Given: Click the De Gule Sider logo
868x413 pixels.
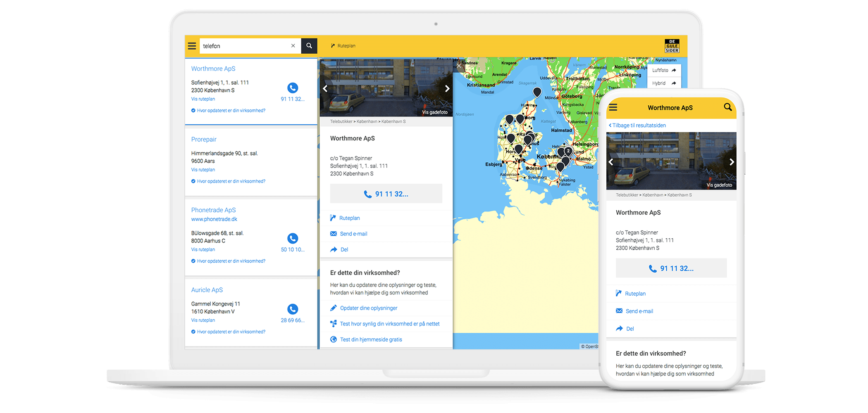Looking at the screenshot, I should [x=672, y=46].
